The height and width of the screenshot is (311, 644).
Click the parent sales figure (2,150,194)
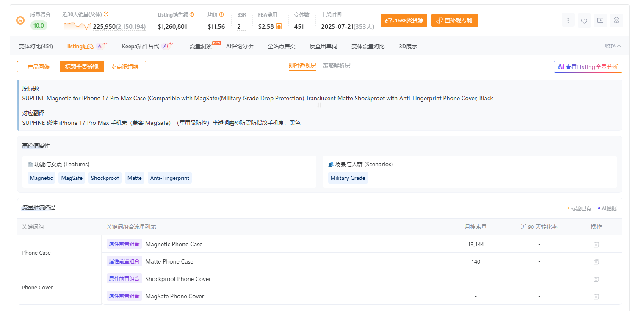coord(131,27)
